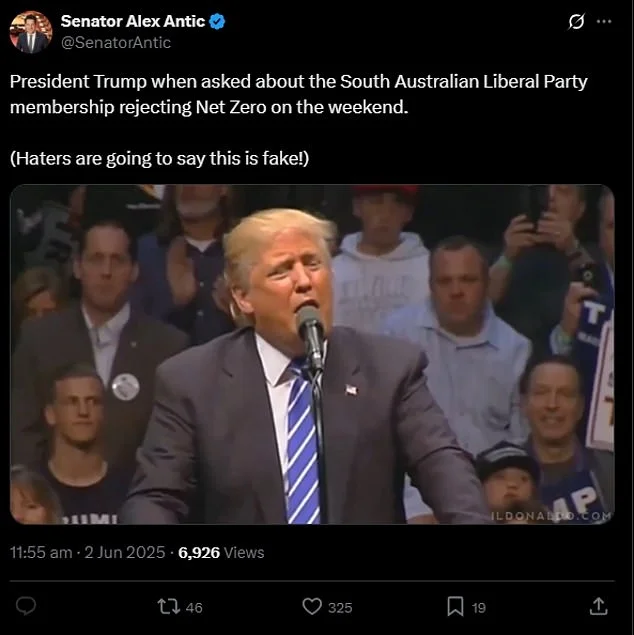Viewport: 634px width, 635px height.
Task: View the 6,926 Views analytics
Action: click(x=221, y=552)
